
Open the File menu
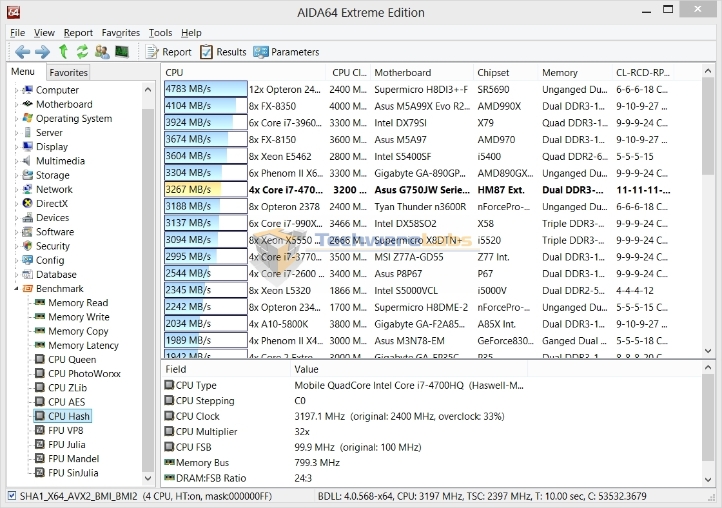tap(17, 33)
